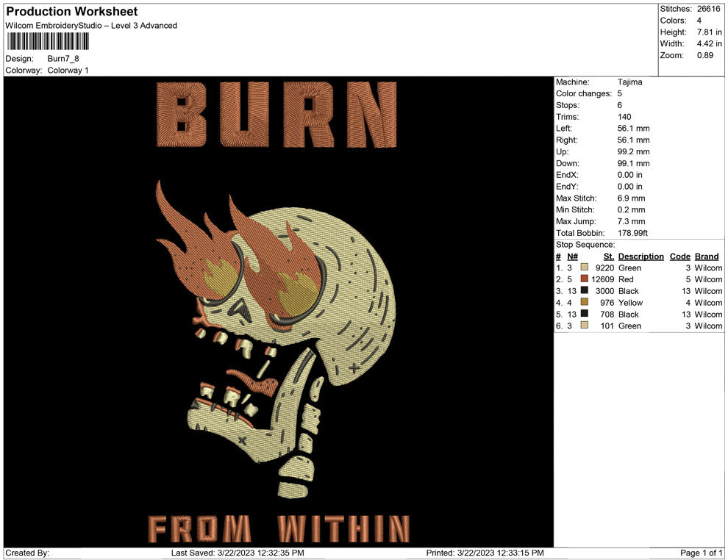728x560 pixels.
Task: Select stitch count '9220' in stop 1
Action: (605, 268)
